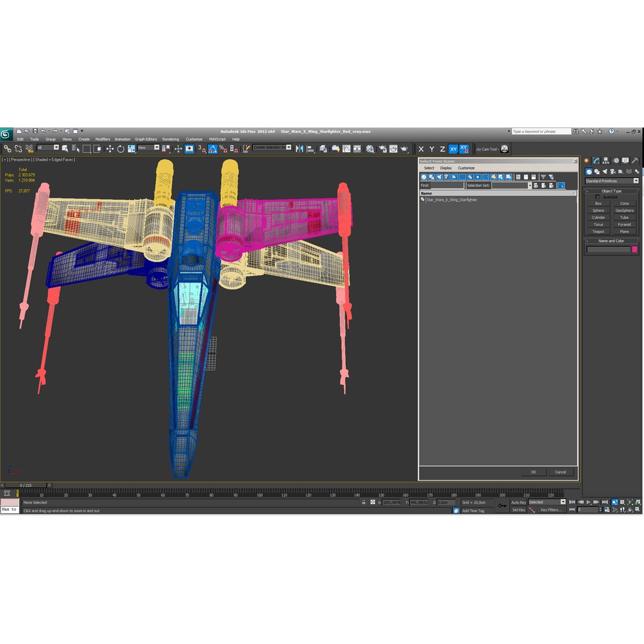The height and width of the screenshot is (644, 644).
Task: Open the Material Editor icon
Action: coord(370,148)
